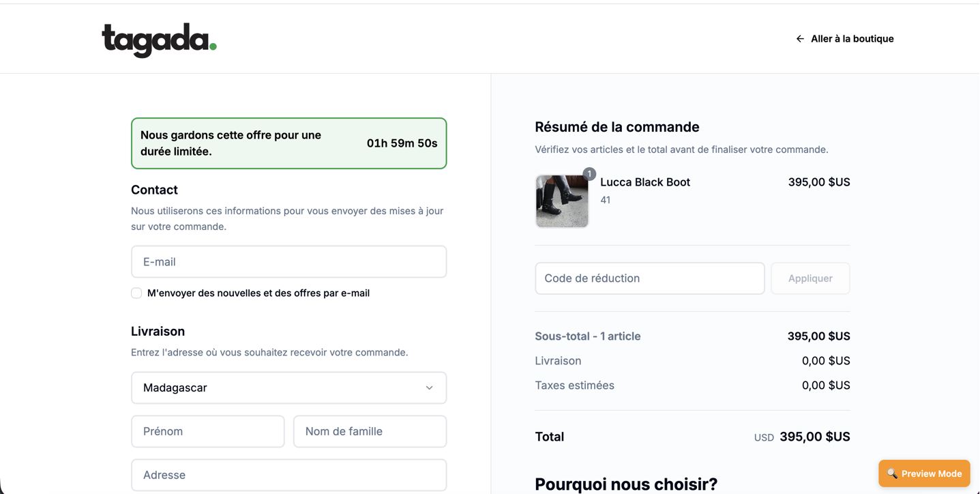Click the tagada logo

[159, 40]
